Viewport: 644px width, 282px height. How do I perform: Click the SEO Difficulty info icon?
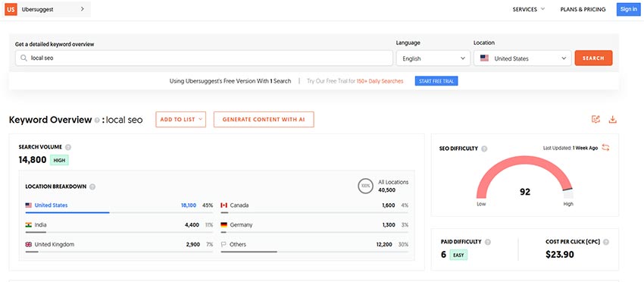pyautogui.click(x=484, y=149)
